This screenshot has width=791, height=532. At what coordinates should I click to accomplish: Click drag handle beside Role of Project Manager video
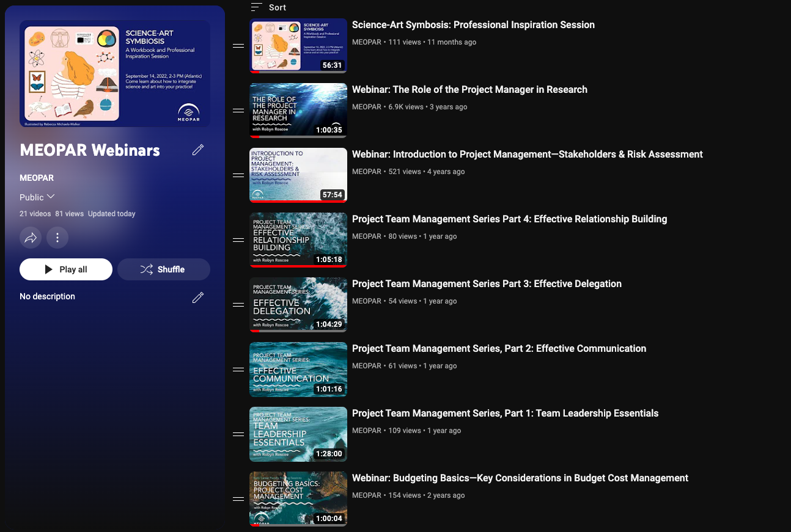pyautogui.click(x=238, y=111)
